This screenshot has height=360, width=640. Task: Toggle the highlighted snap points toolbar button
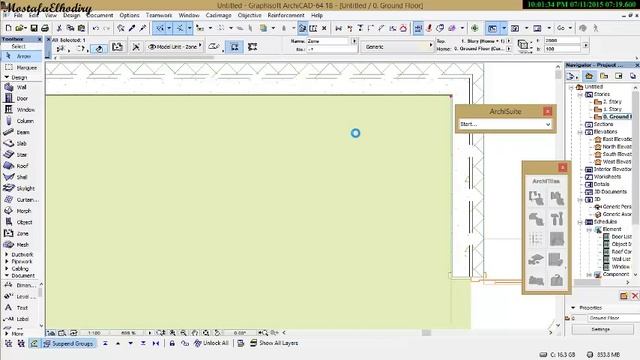pos(180,28)
